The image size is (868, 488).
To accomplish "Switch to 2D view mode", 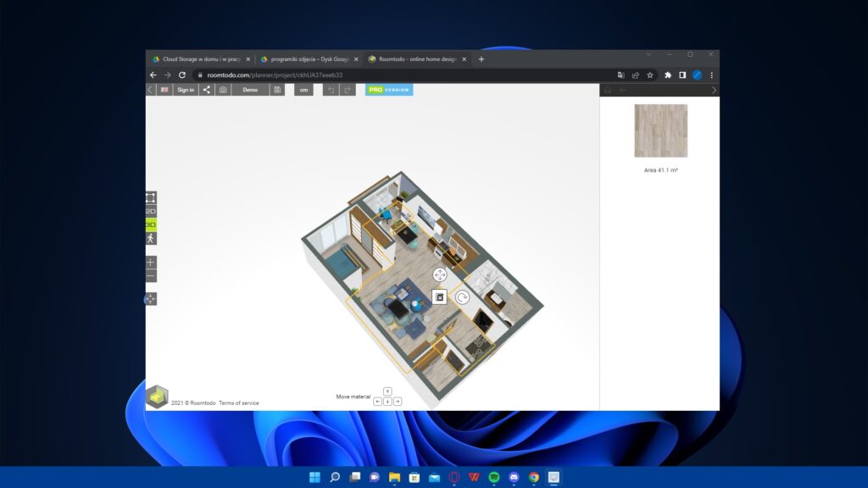I will coord(151,211).
